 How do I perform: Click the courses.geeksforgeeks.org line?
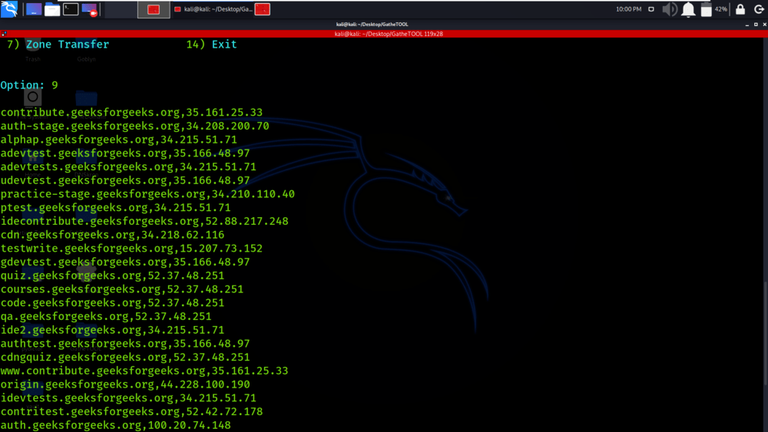click(122, 289)
